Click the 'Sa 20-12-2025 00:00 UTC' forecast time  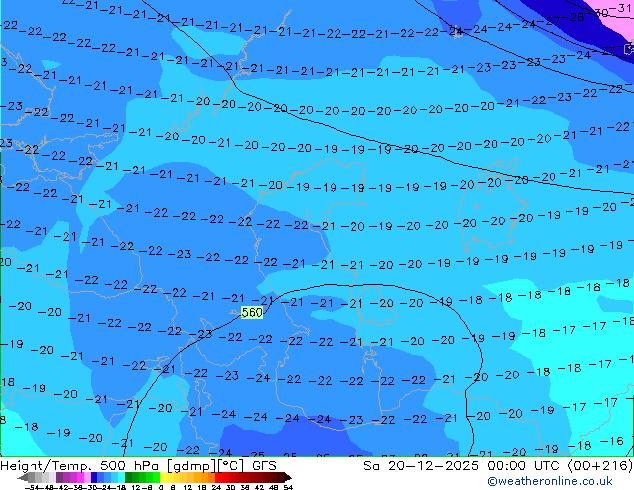click(x=463, y=466)
